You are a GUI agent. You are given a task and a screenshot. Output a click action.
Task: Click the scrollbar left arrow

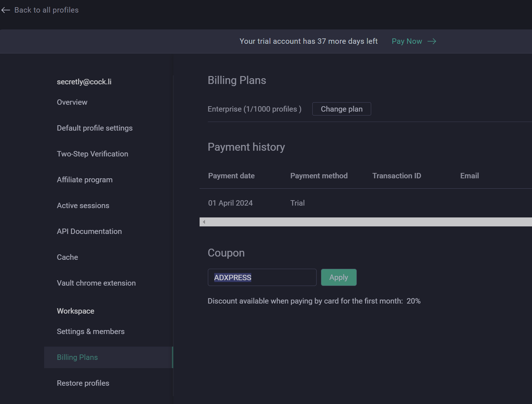point(204,222)
